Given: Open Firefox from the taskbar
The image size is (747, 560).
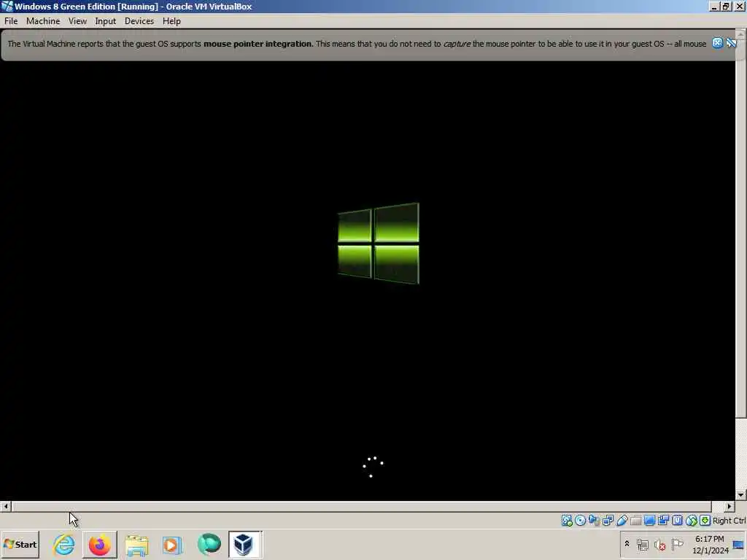Looking at the screenshot, I should click(99, 544).
